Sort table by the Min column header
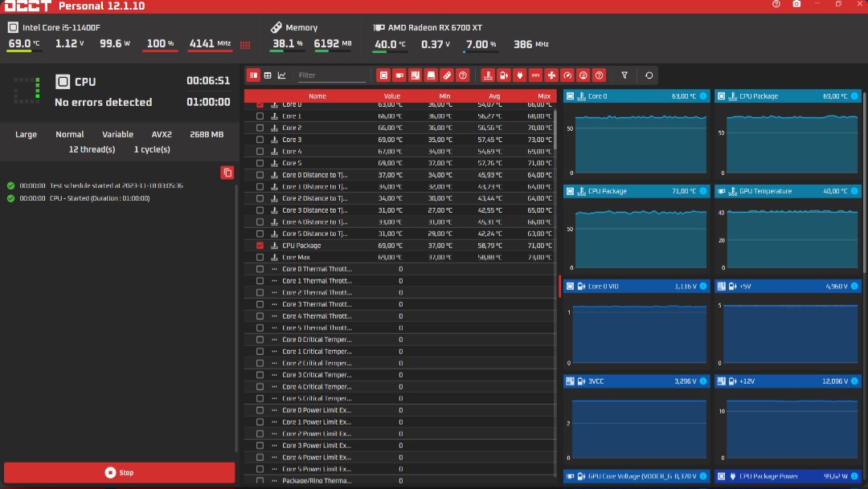 click(x=444, y=96)
